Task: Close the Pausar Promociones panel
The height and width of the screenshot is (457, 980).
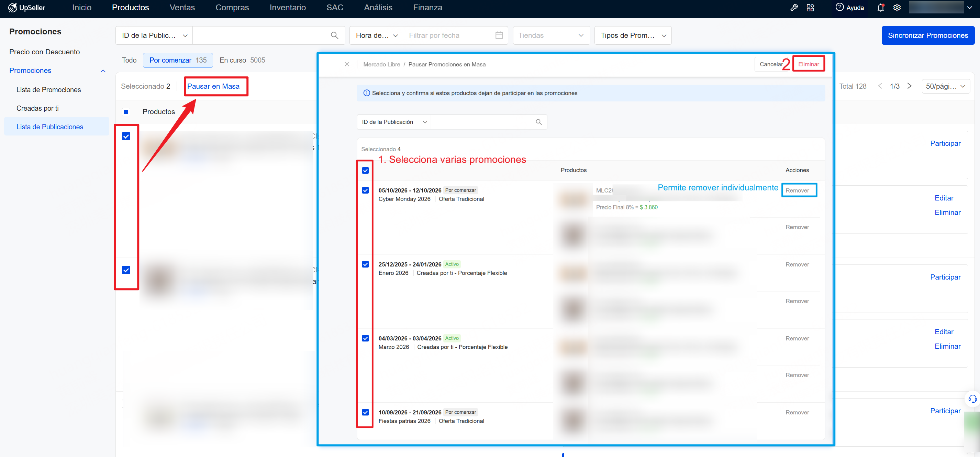Action: [x=347, y=64]
